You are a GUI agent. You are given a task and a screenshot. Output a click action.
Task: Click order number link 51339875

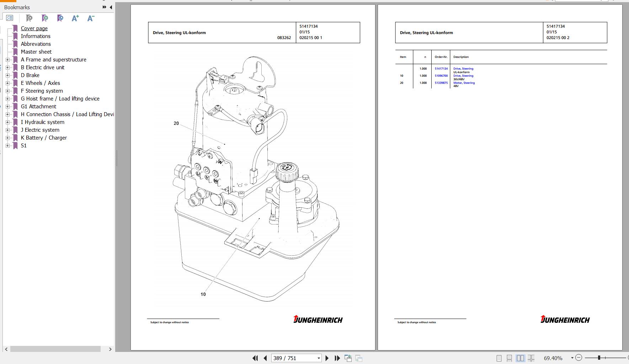(x=441, y=83)
